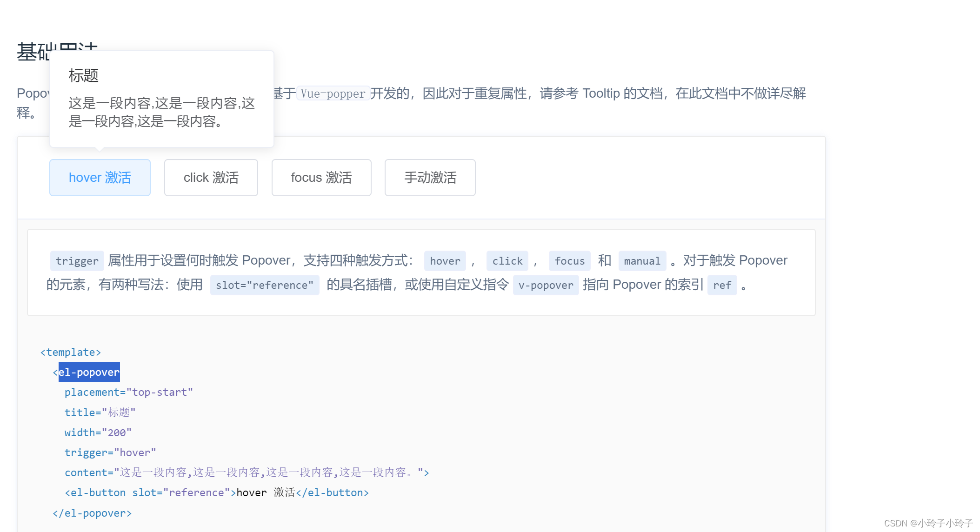Click the '手动激活' button
980x532 pixels.
pos(429,177)
